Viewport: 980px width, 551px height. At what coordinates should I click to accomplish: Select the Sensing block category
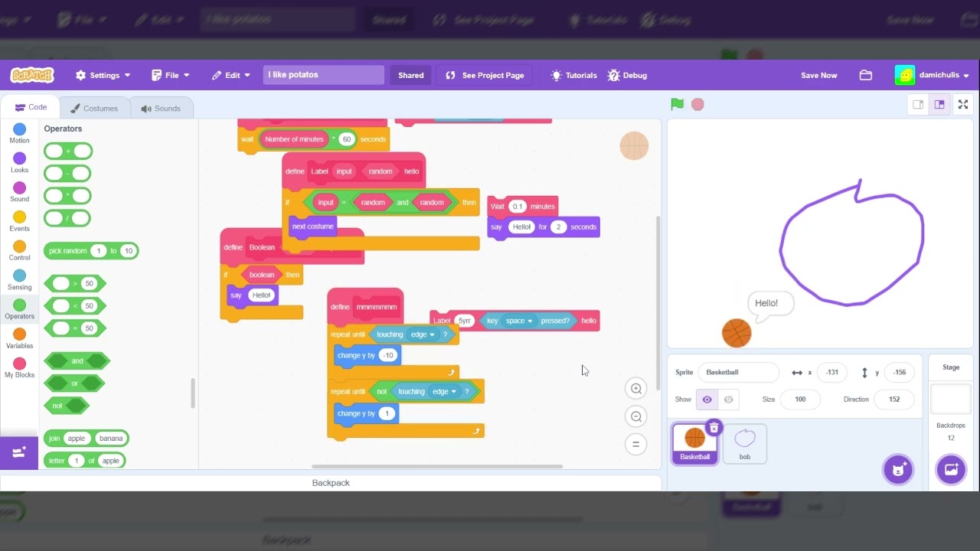(19, 280)
